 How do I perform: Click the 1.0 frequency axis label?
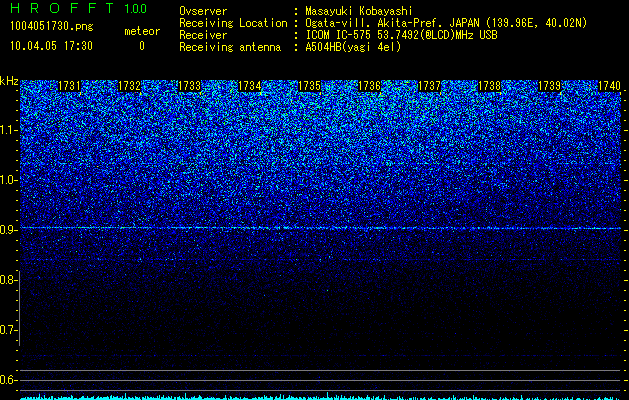(x=8, y=180)
